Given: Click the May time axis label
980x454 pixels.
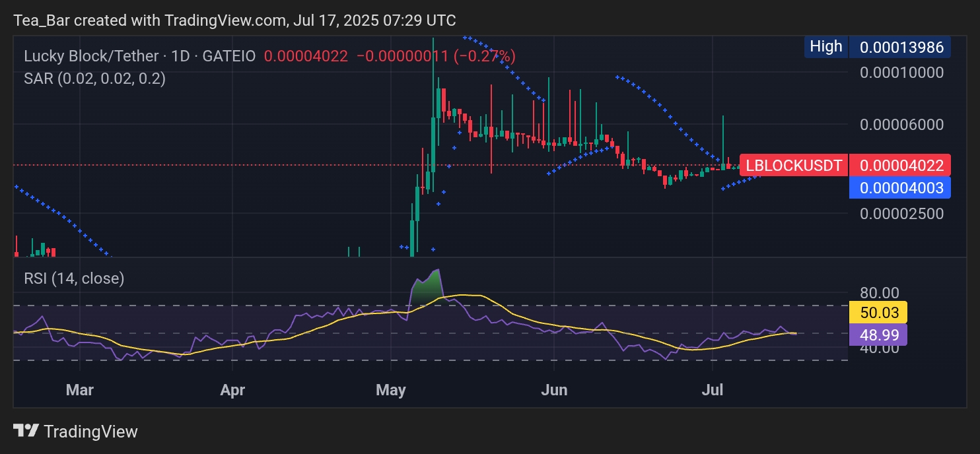Looking at the screenshot, I should tap(390, 390).
